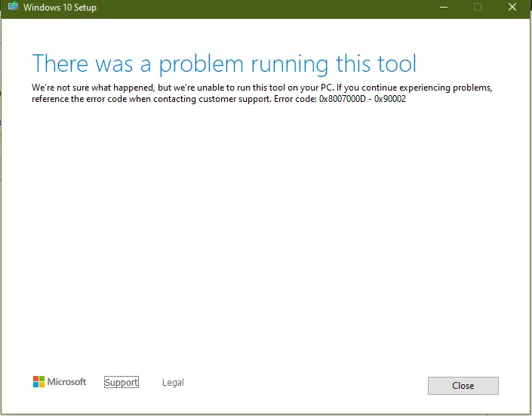Minimize the Windows 10 Setup window
This screenshot has height=416, width=532.
pos(444,7)
